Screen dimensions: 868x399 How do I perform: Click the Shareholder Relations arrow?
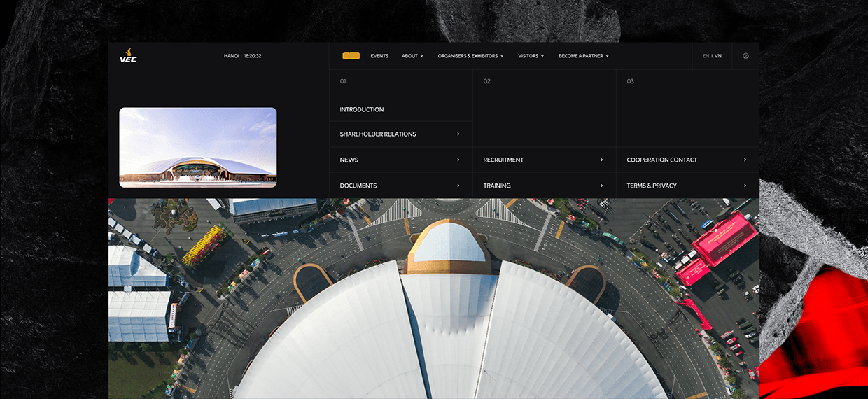458,134
